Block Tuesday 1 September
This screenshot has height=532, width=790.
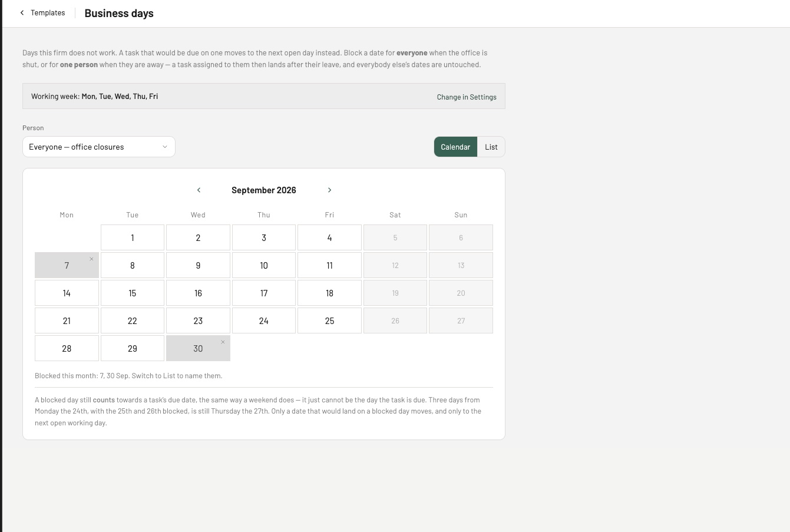coord(133,237)
